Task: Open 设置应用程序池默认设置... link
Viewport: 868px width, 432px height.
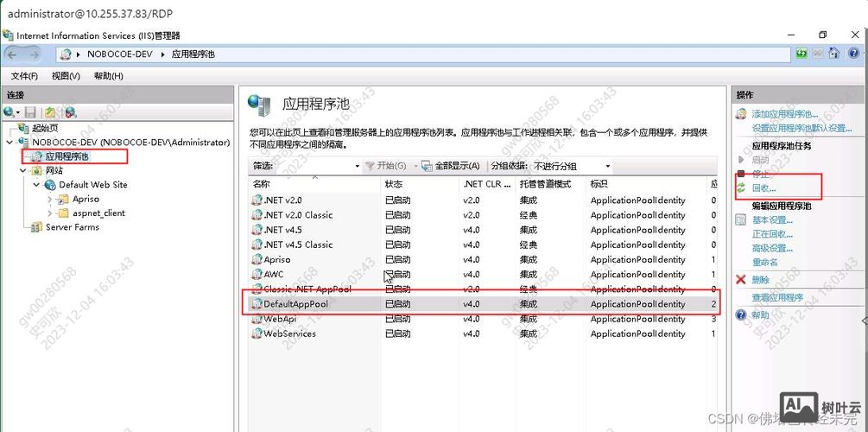Action: click(802, 128)
